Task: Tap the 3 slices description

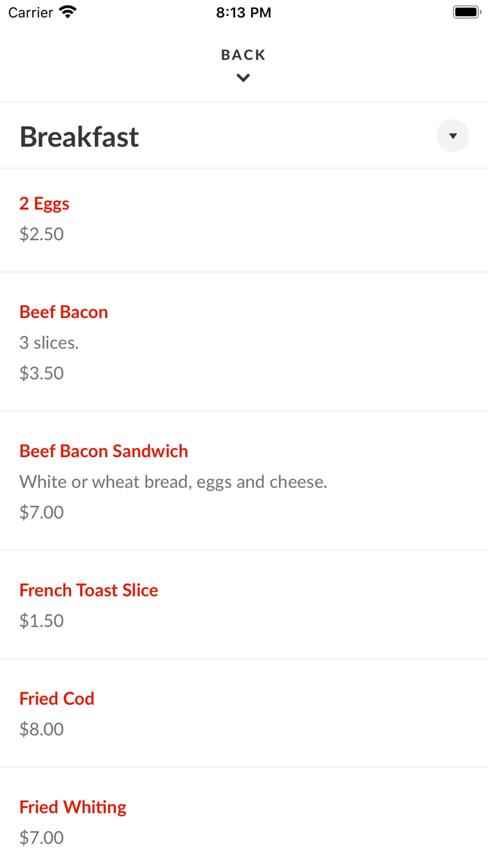Action: (x=49, y=343)
